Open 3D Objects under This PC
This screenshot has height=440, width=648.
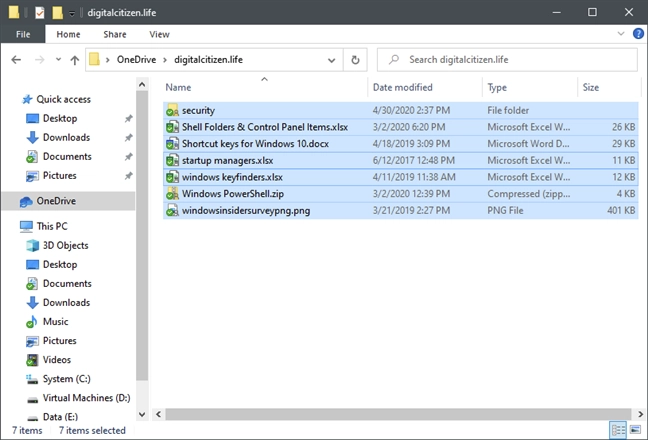click(x=65, y=245)
